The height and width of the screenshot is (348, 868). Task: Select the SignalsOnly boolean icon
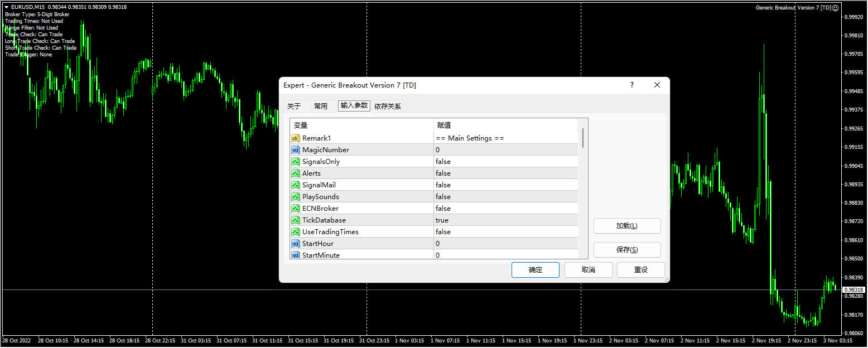(296, 162)
